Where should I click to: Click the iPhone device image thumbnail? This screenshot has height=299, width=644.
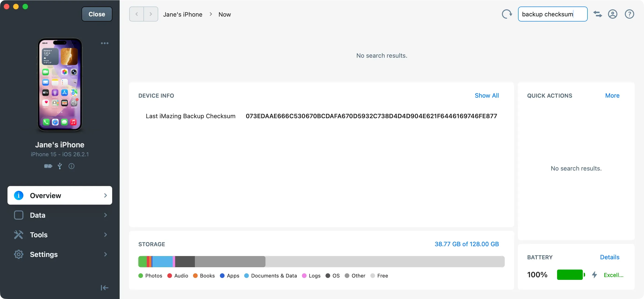click(x=60, y=85)
